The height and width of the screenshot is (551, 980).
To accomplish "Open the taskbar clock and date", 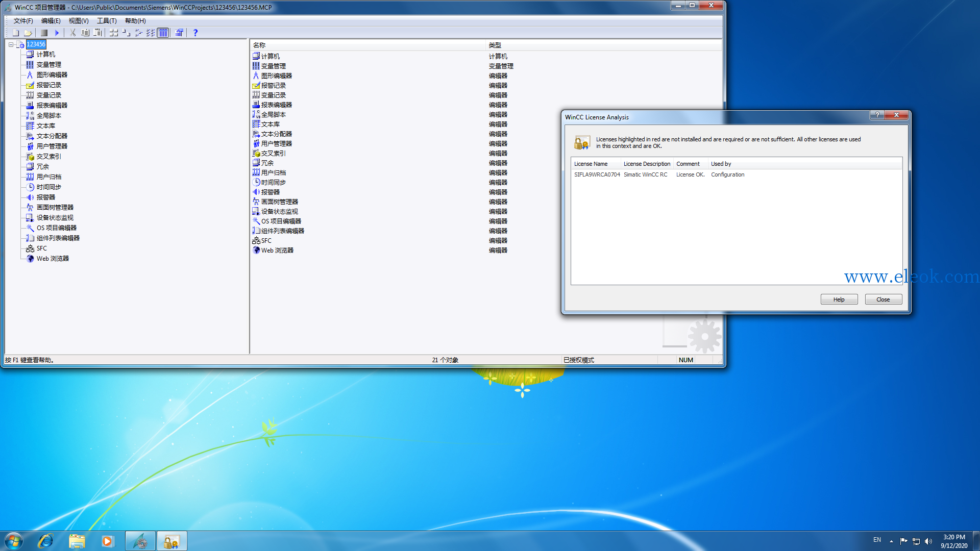I will click(x=954, y=541).
